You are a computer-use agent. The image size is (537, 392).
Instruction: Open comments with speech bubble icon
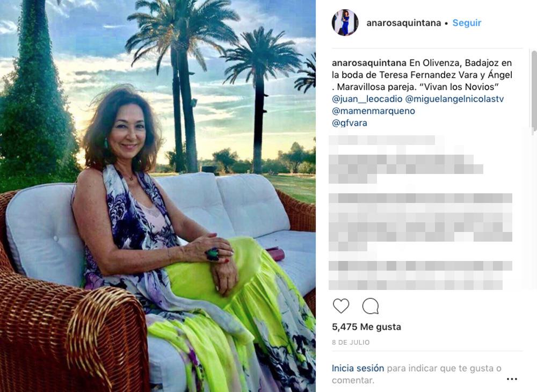click(370, 306)
